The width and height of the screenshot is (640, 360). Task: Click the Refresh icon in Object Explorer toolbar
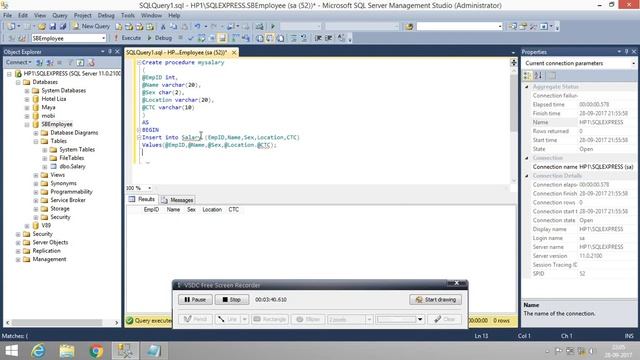80,62
